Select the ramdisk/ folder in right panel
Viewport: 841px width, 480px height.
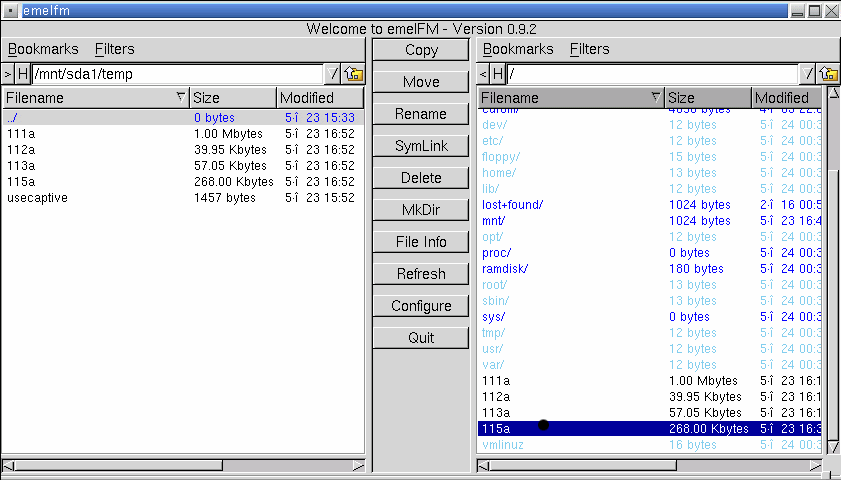504,269
